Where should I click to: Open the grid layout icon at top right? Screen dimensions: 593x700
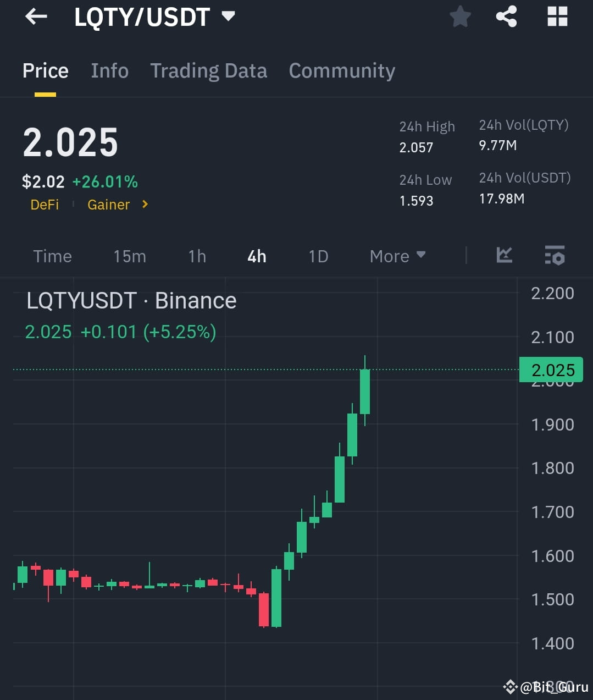tap(557, 16)
